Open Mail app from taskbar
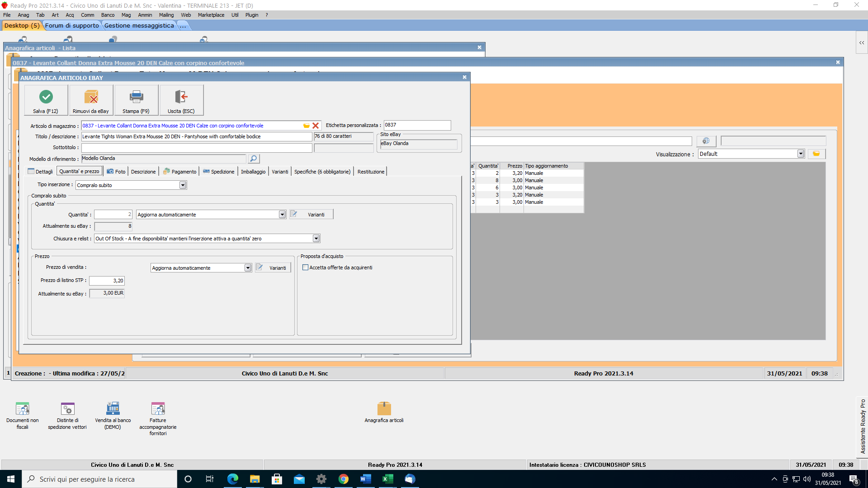Screen dimensions: 868x488 point(299,479)
